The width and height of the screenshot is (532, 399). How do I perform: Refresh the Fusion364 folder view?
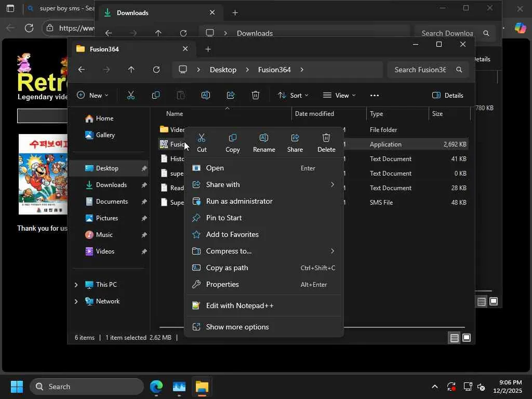[x=156, y=70]
